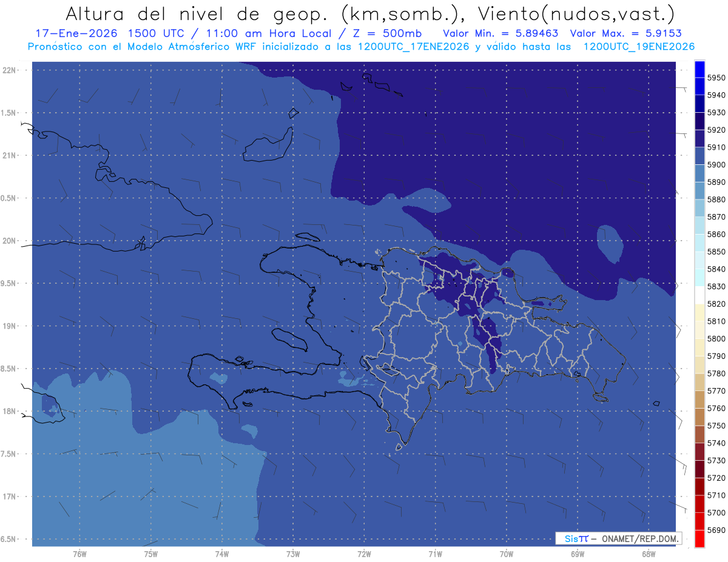Click the colorbar segment between 5770 and 5780
The height and width of the screenshot is (562, 728).
coord(699,383)
